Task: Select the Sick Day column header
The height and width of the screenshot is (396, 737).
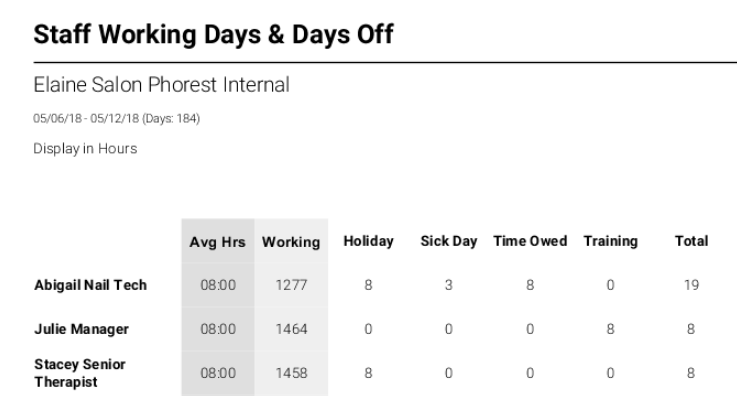Action: pyautogui.click(x=449, y=241)
